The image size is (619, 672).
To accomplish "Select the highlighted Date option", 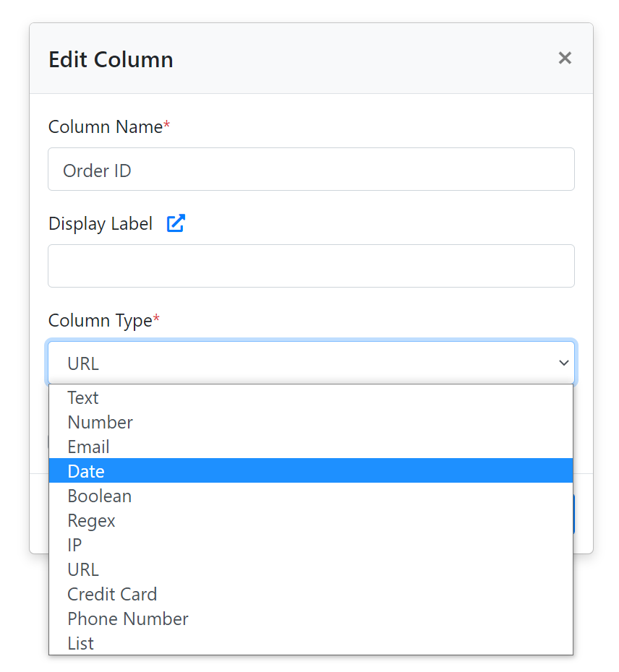I will point(86,471).
